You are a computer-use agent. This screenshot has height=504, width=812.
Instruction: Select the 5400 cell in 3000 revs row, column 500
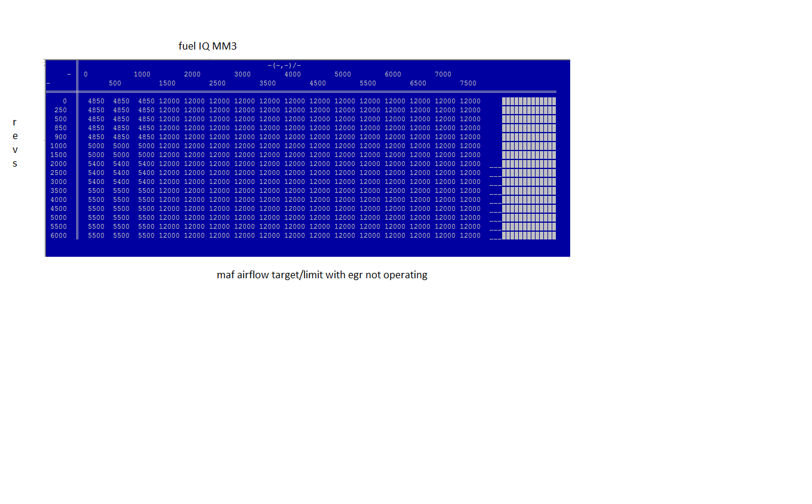[121, 182]
